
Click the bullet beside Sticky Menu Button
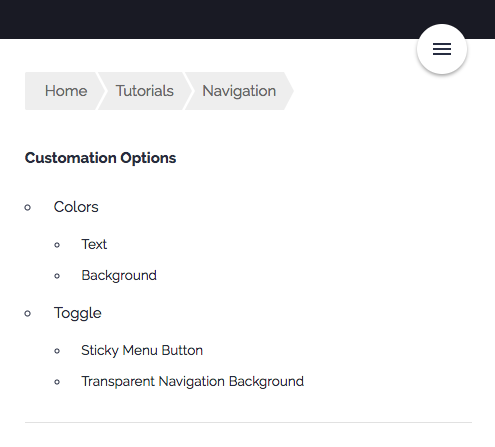tap(57, 351)
